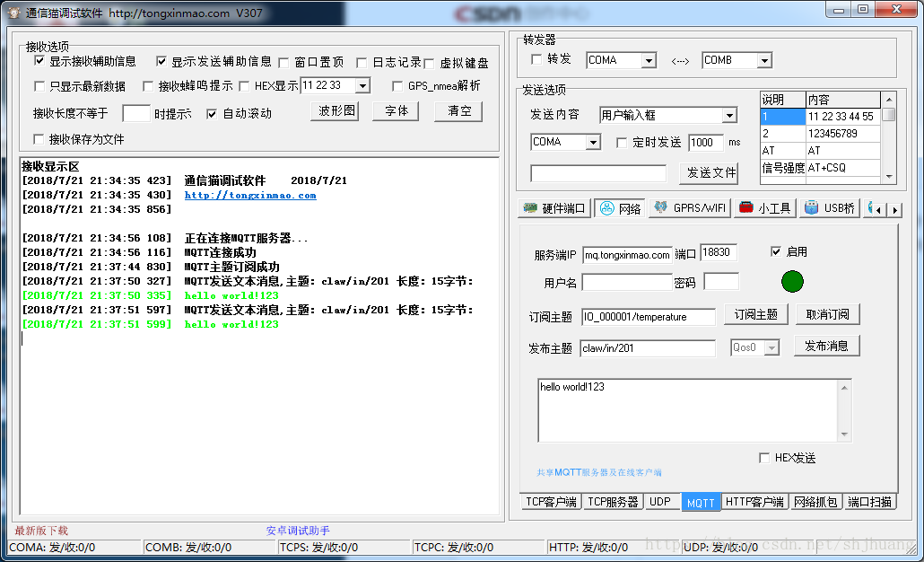Click the preset list scroll-down arrow
Image resolution: width=924 pixels, height=562 pixels.
pos(889,176)
